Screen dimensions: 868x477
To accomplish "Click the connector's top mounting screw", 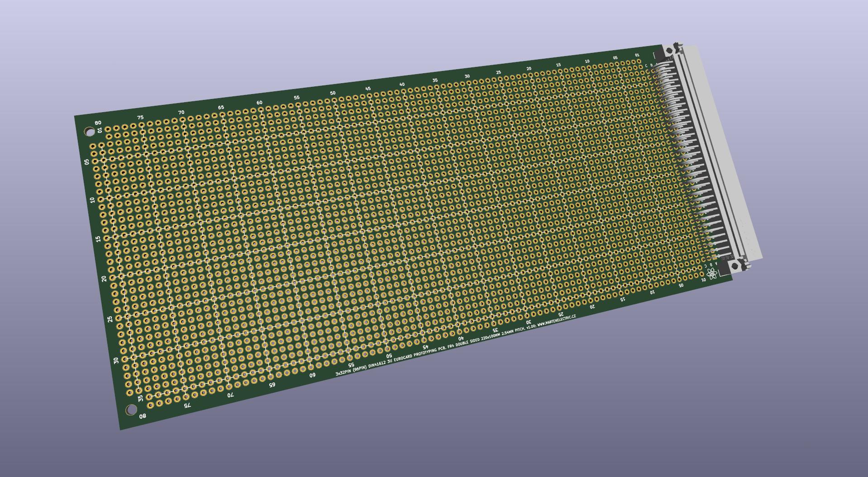I will [670, 51].
